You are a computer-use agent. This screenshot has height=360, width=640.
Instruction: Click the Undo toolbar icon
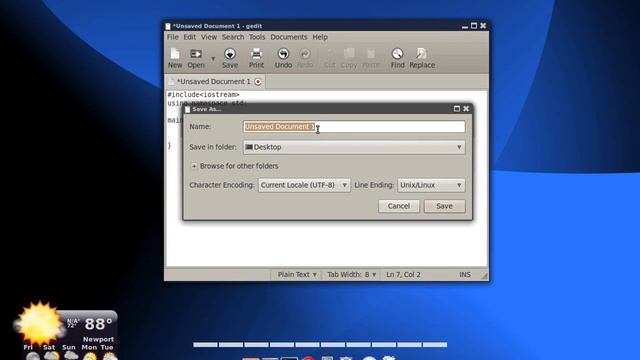point(283,58)
